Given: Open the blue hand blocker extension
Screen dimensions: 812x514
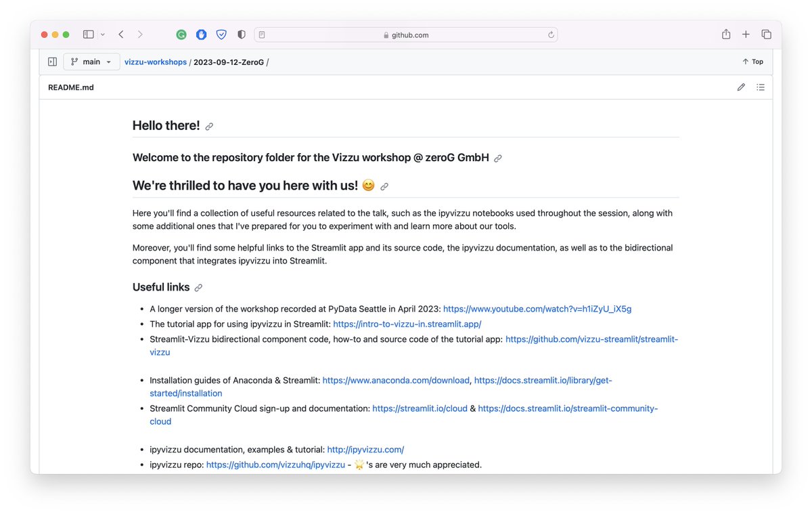Looking at the screenshot, I should coord(201,35).
